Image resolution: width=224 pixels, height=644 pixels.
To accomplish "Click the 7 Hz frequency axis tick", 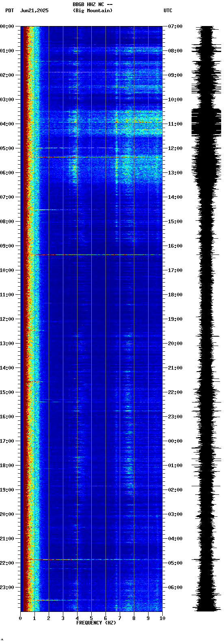I will coord(120,618).
